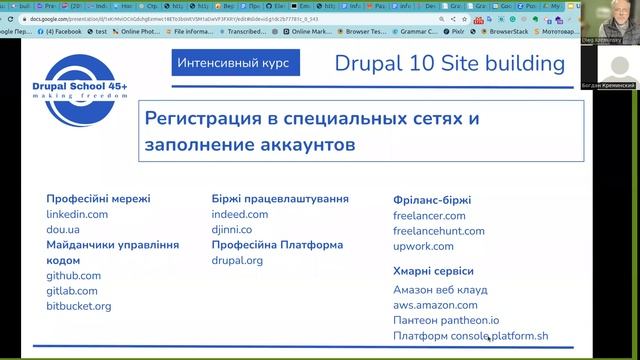Click the share icon in the address bar

click(453, 19)
